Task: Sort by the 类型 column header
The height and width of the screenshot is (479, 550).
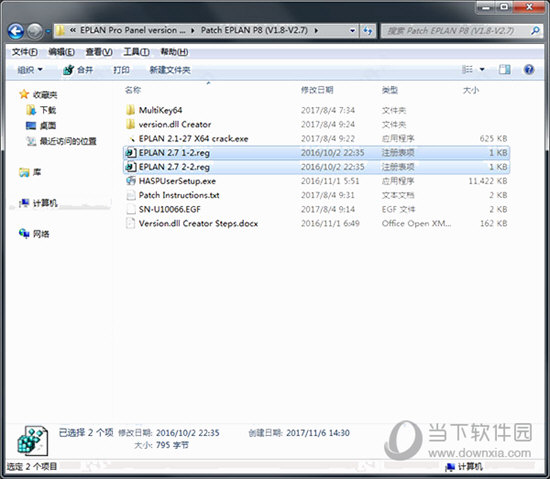Action: (x=390, y=90)
